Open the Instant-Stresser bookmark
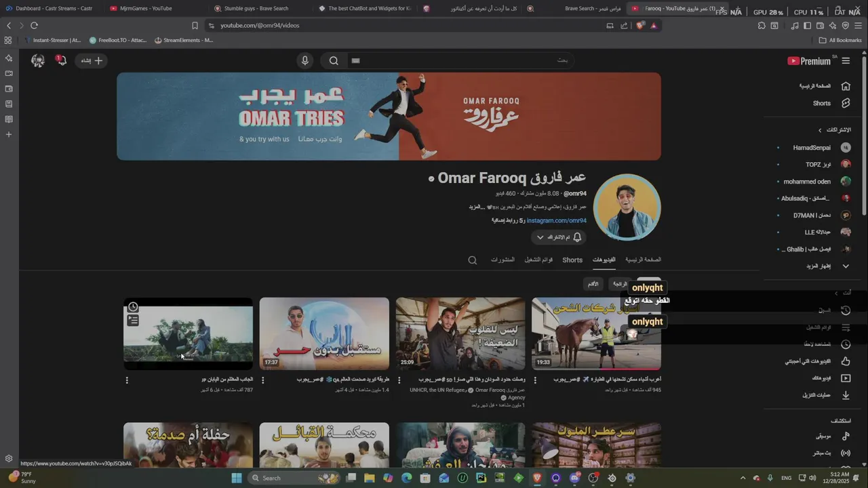The image size is (868, 488). [52, 40]
